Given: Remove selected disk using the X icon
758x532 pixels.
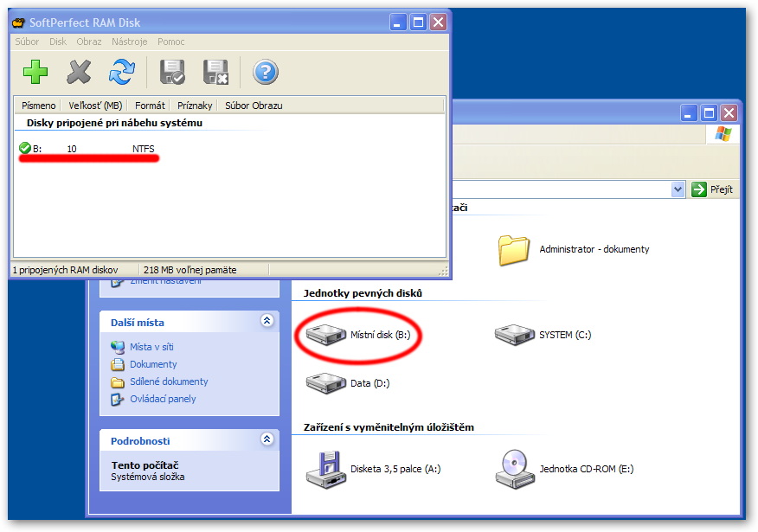Looking at the screenshot, I should [79, 72].
